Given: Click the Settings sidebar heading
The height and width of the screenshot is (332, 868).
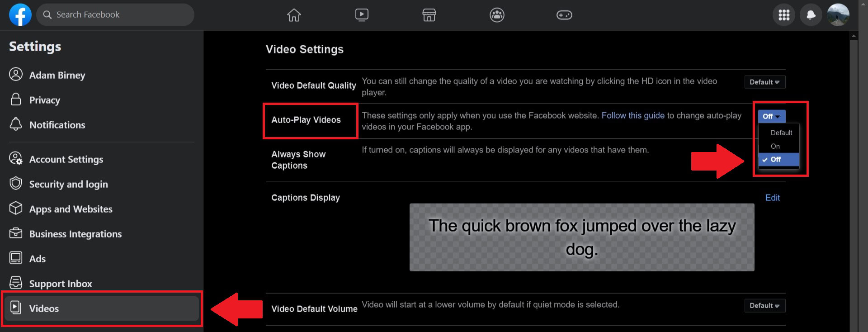Looking at the screenshot, I should (35, 46).
